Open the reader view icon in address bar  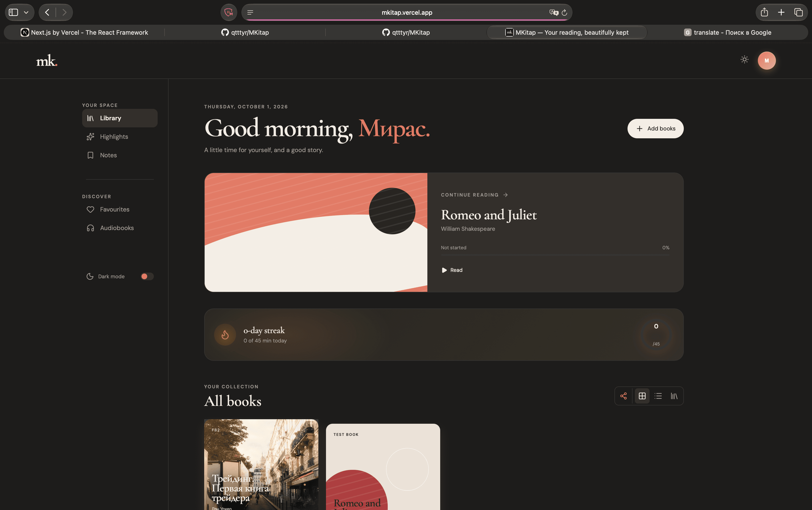click(250, 13)
